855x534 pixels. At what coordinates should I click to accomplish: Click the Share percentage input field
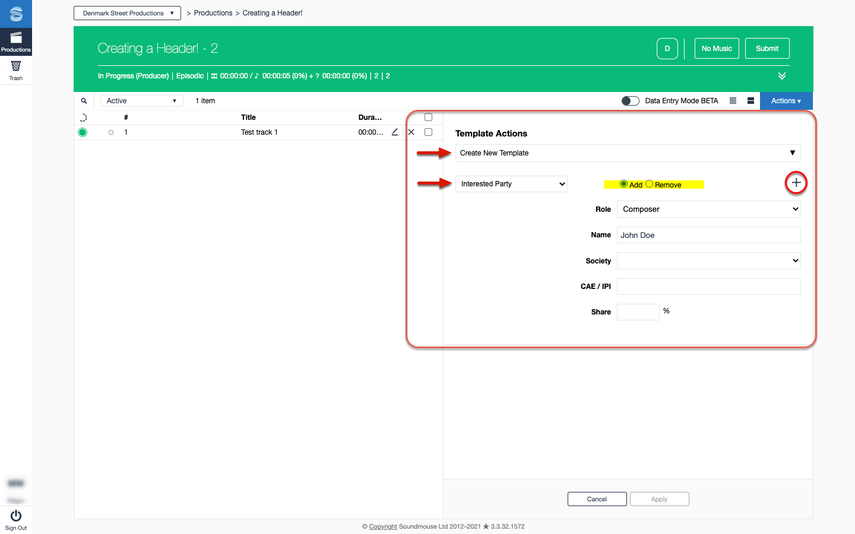pyautogui.click(x=638, y=312)
